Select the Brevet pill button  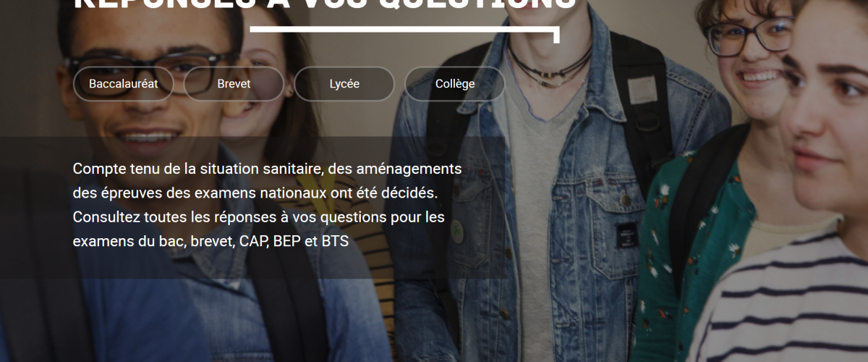[x=234, y=84]
